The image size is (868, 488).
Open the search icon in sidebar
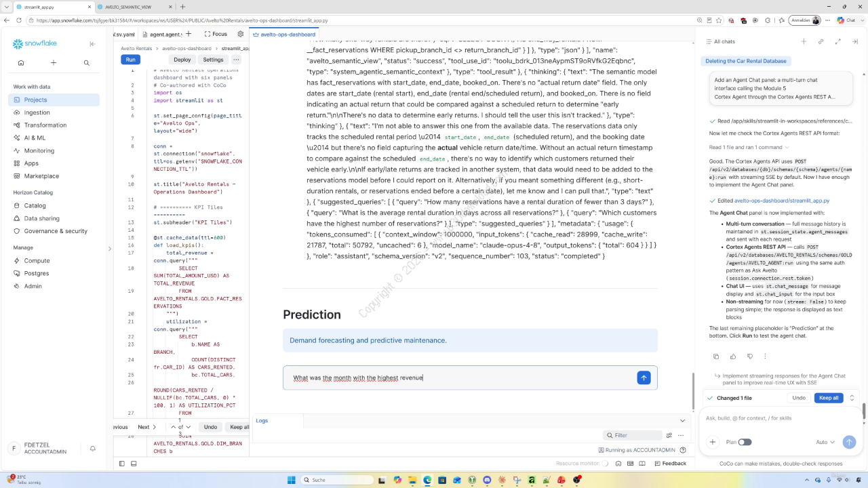[x=87, y=63]
